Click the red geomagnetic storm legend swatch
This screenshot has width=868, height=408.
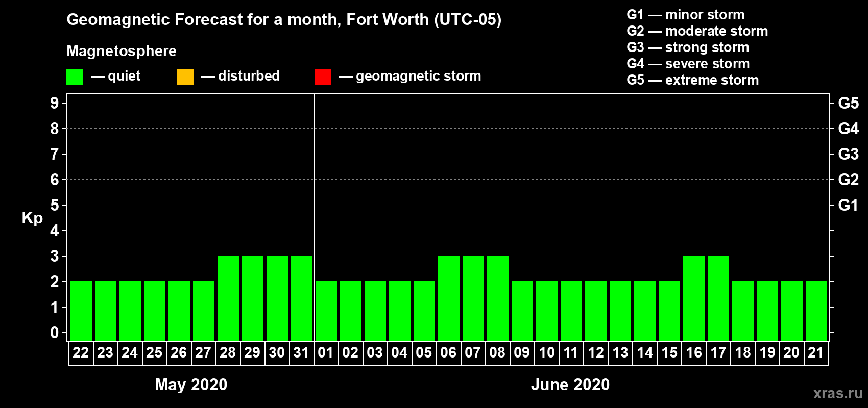[323, 77]
